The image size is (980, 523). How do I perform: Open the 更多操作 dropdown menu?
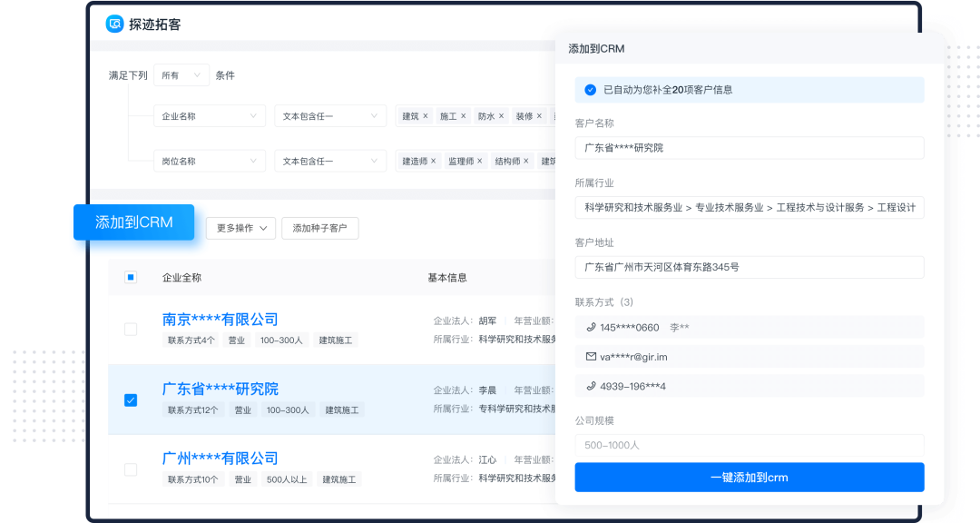tap(240, 228)
